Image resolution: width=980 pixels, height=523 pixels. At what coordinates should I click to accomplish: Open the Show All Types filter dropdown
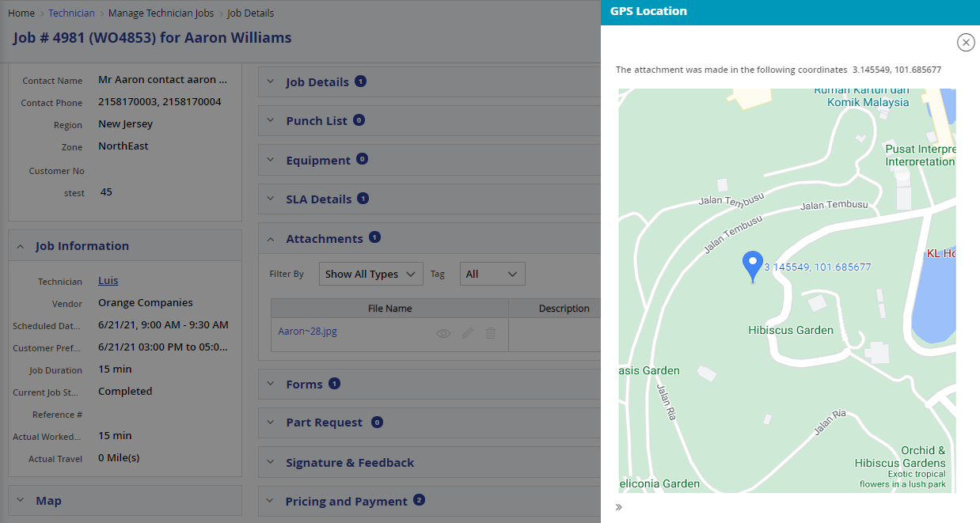(x=370, y=274)
